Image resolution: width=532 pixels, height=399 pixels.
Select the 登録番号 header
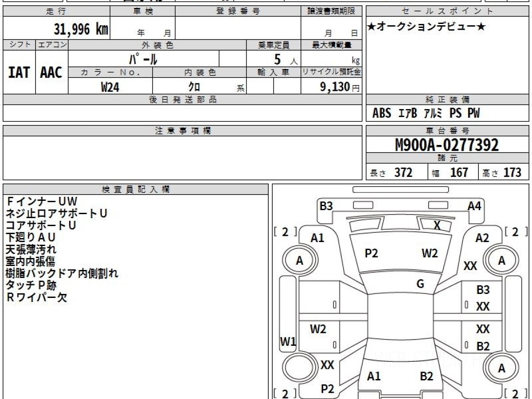pos(238,12)
